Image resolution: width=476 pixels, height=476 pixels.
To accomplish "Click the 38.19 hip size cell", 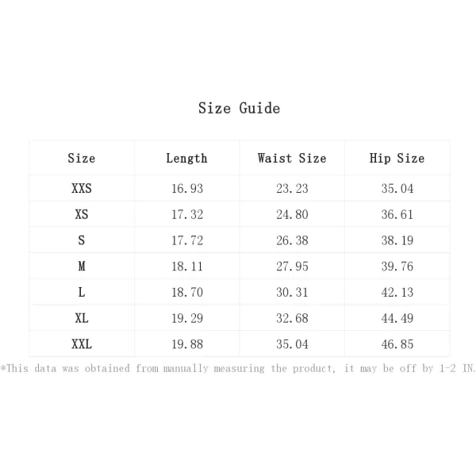I will tap(397, 240).
